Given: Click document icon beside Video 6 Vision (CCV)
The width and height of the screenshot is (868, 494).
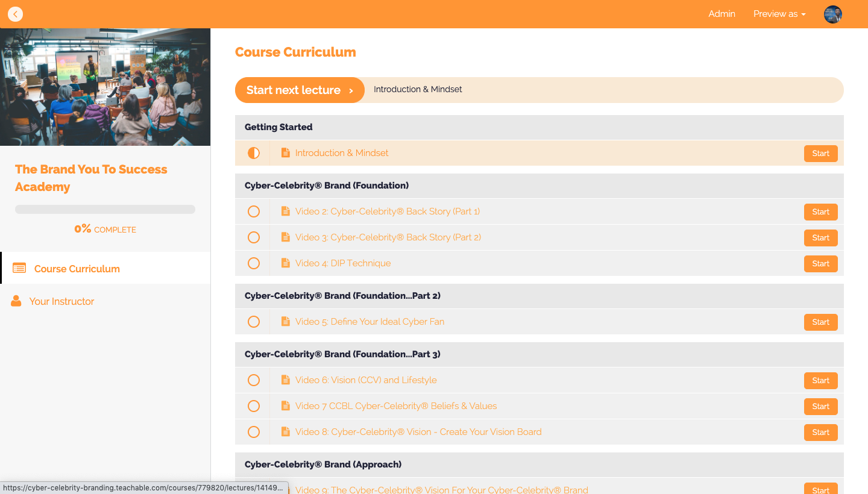Looking at the screenshot, I should pyautogui.click(x=286, y=380).
